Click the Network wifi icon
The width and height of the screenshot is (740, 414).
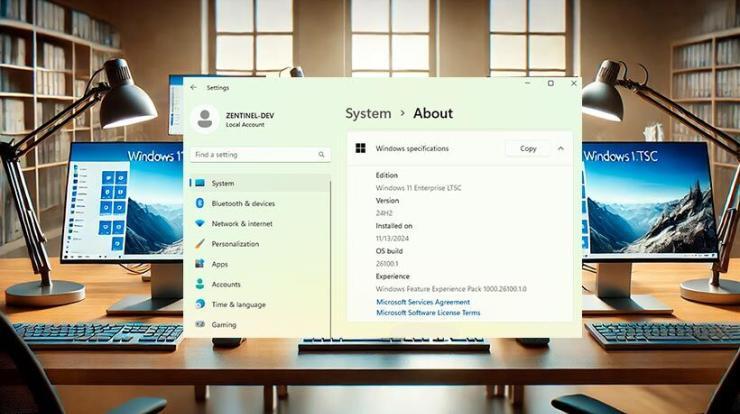tap(200, 223)
